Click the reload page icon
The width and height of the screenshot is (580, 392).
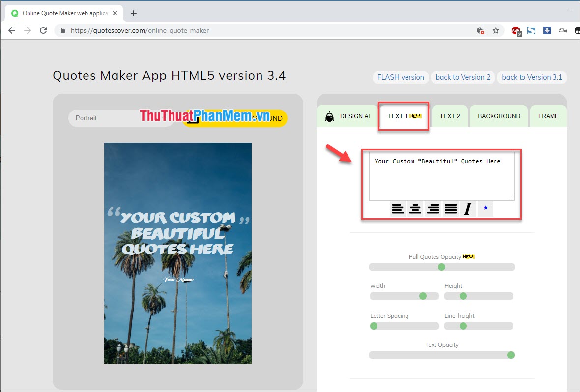click(x=43, y=30)
